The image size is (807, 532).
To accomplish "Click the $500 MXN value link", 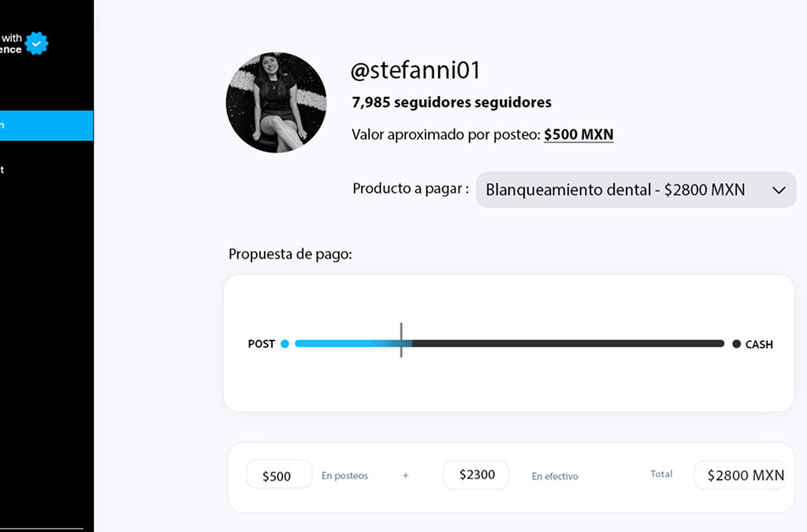I will 578,134.
